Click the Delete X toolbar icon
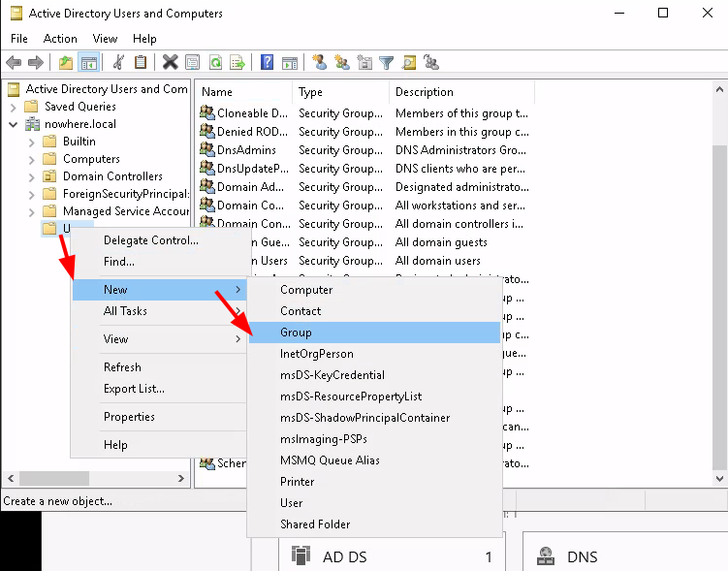Viewport: 728px width, 571px height. (x=171, y=62)
